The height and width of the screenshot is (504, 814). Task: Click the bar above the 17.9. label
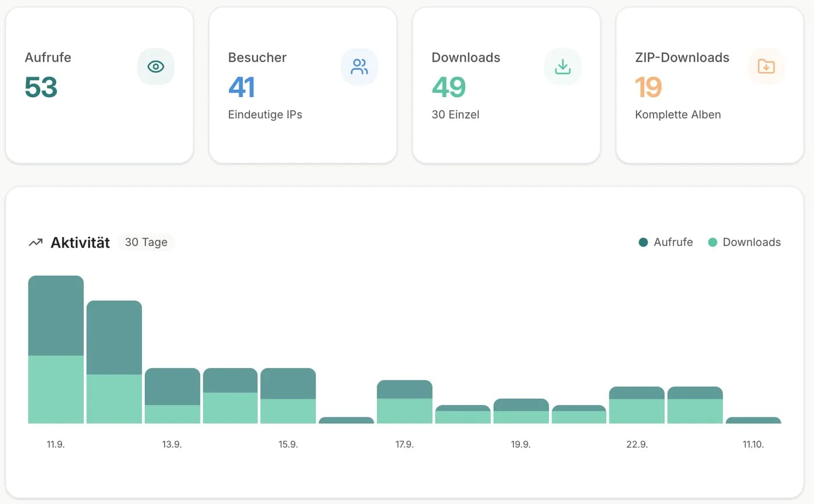pyautogui.click(x=405, y=402)
